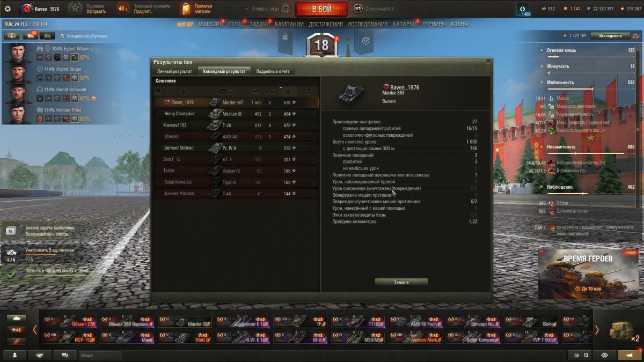Sort allies by experience star column
The height and width of the screenshot is (362, 644).
point(288,92)
